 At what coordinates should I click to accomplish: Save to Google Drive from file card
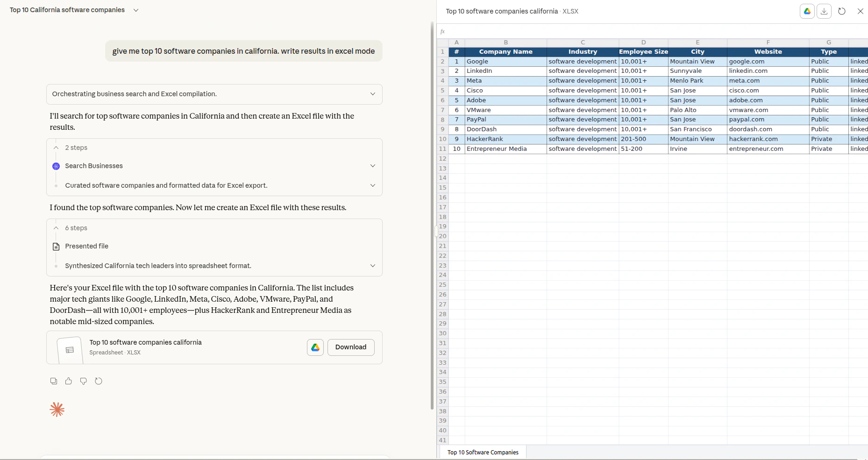(x=315, y=347)
